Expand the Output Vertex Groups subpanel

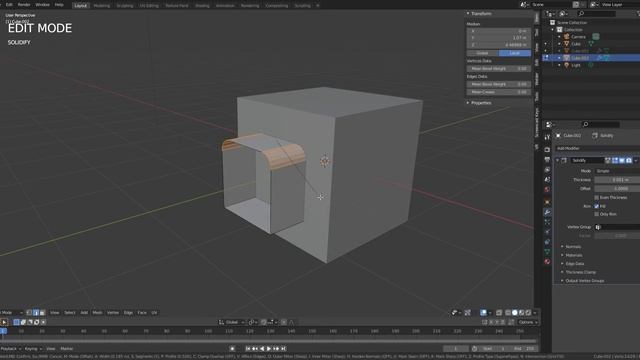(x=584, y=281)
